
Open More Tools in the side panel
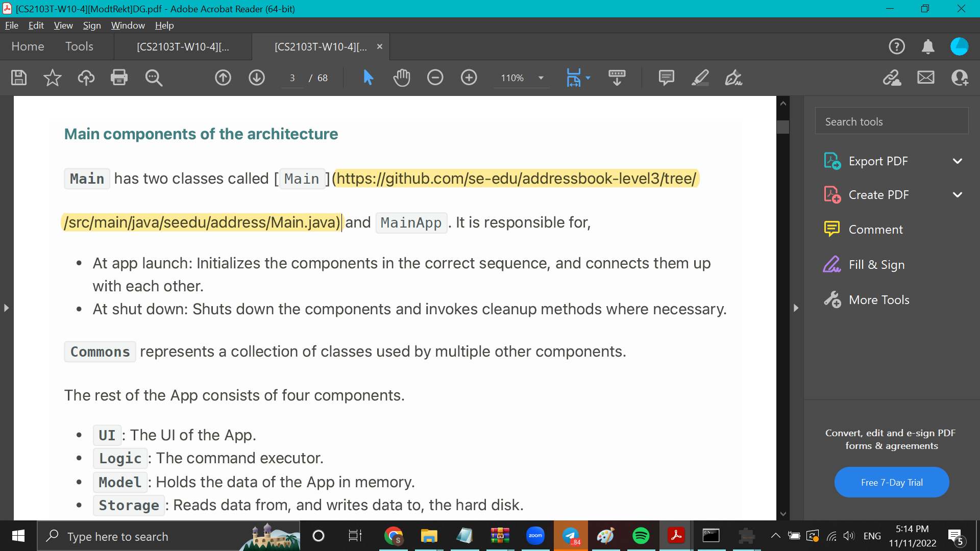pyautogui.click(x=878, y=300)
